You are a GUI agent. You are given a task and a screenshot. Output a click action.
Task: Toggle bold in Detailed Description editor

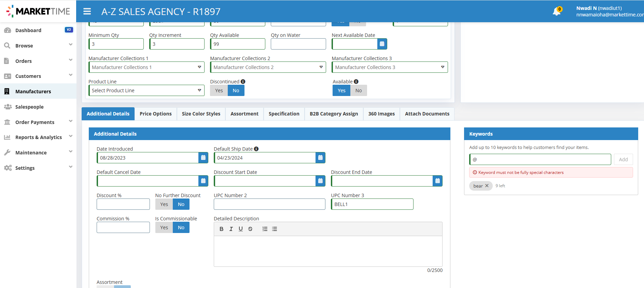coord(221,229)
